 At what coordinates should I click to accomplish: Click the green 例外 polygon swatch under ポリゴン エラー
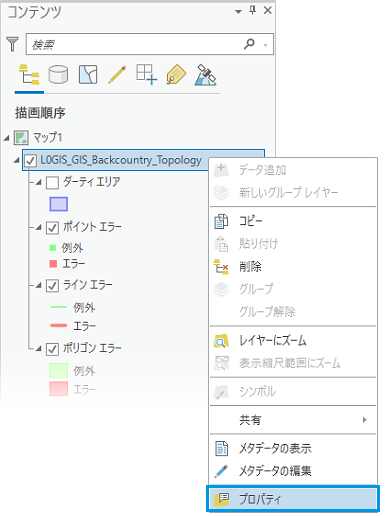click(x=59, y=370)
